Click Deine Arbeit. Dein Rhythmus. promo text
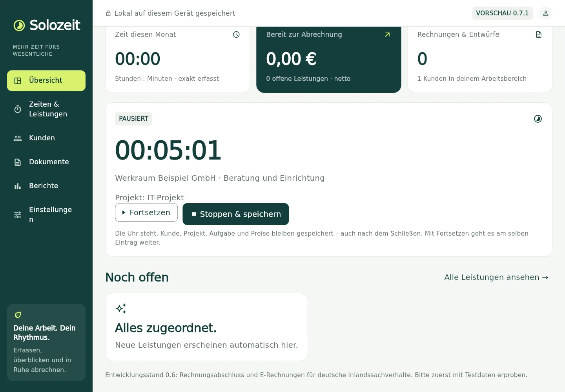Image resolution: width=565 pixels, height=392 pixels. pyautogui.click(x=44, y=333)
